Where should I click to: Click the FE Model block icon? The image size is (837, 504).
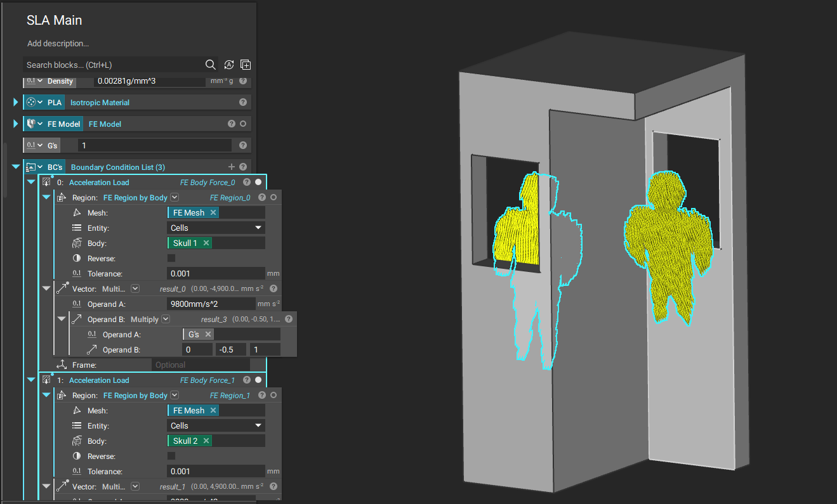[x=30, y=124]
